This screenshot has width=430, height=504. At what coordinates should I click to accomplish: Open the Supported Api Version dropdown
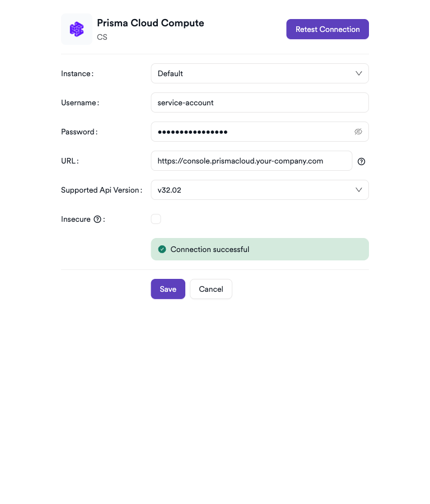pos(260,190)
